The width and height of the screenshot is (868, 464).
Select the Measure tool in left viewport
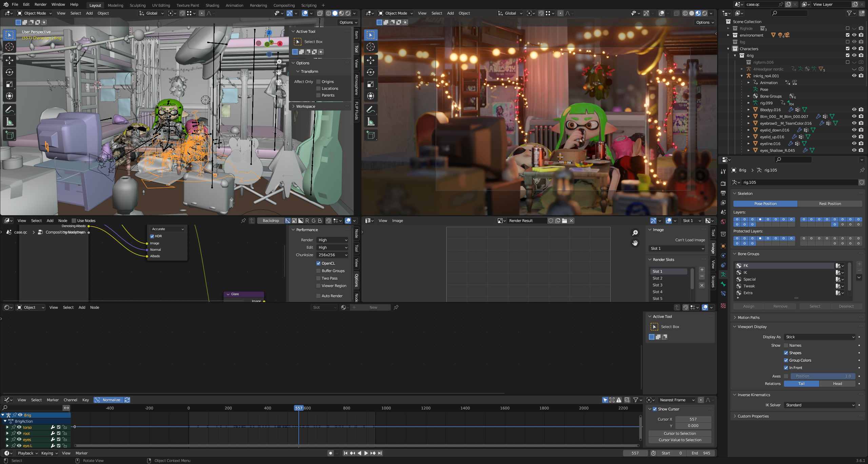(9, 121)
